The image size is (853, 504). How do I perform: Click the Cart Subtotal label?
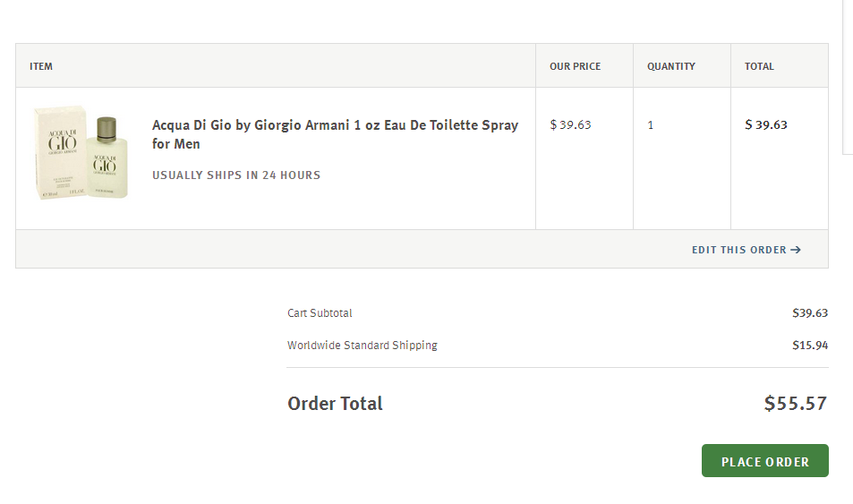(320, 313)
